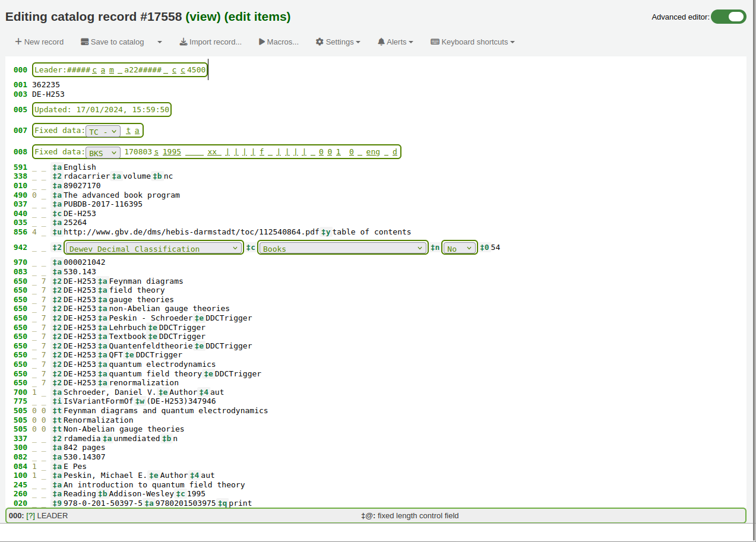
Task: Click 000021042 in field 970
Action: pos(84,262)
